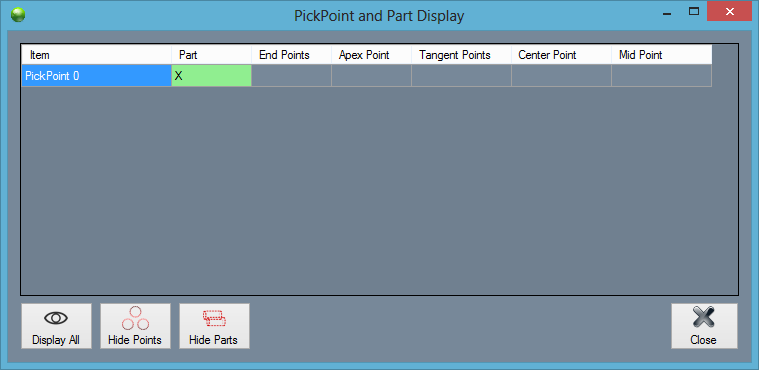Viewport: 759px width, 370px height.
Task: Click the Hide Parts button
Action: point(214,326)
